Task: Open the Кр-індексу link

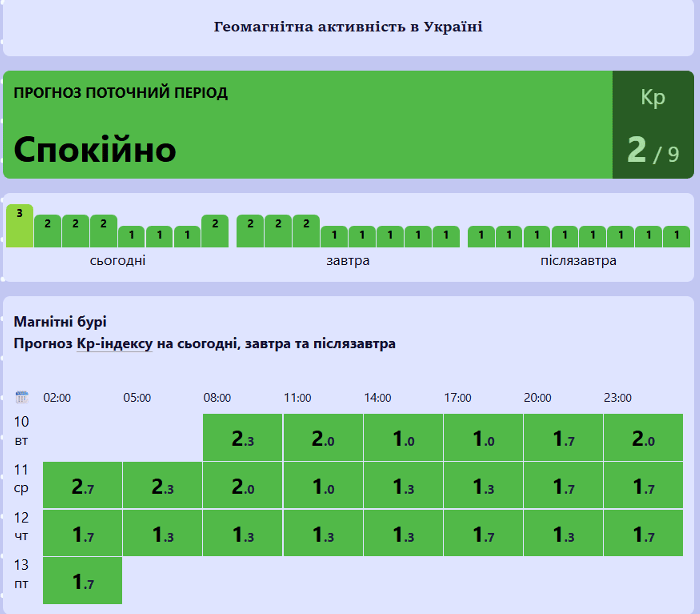Action: [x=114, y=343]
